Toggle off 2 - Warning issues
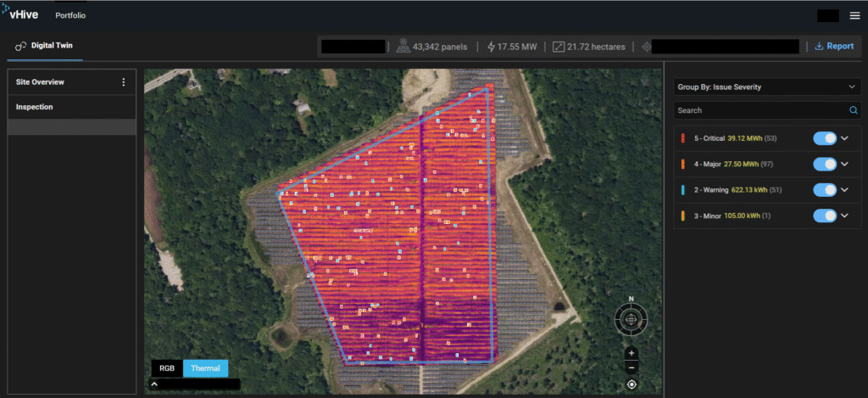 [x=825, y=190]
